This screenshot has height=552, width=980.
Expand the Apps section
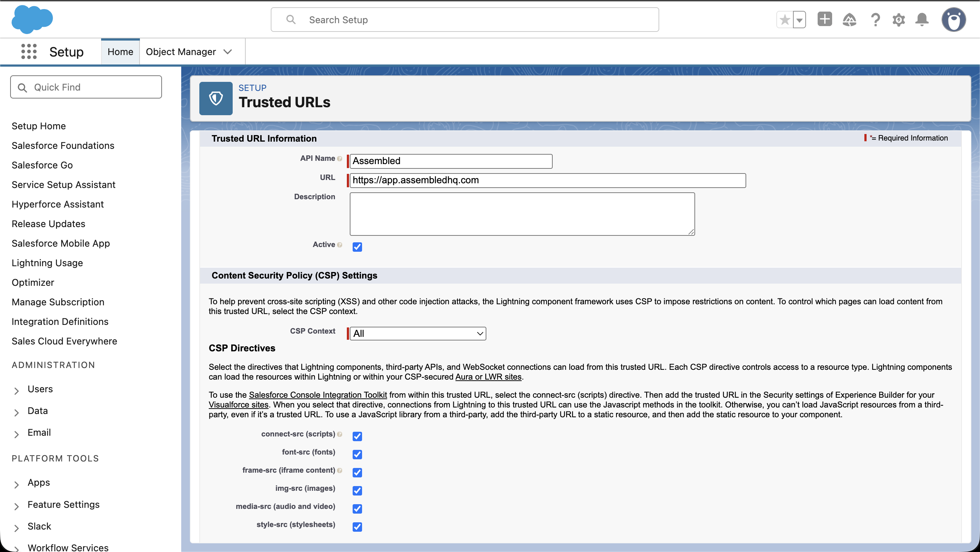point(16,484)
